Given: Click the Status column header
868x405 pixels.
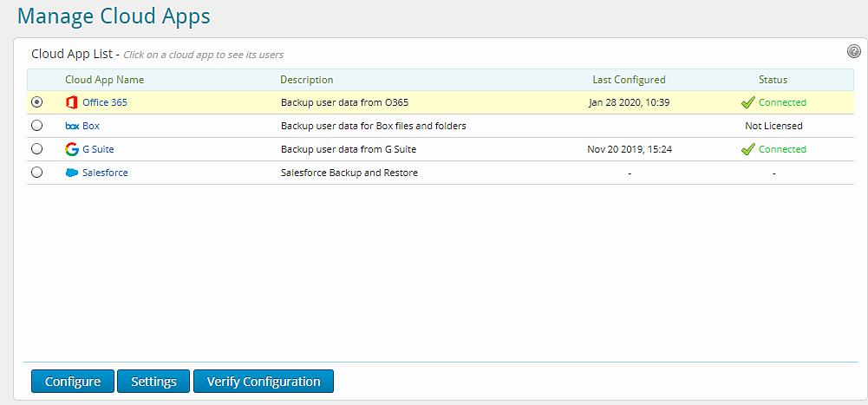Looking at the screenshot, I should click(x=773, y=80).
